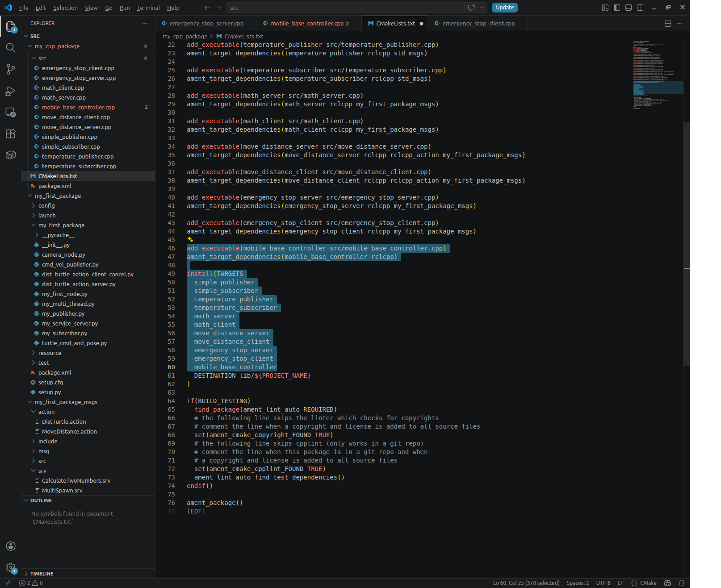The image size is (721, 588).
Task: Open the Help menu
Action: tap(173, 8)
